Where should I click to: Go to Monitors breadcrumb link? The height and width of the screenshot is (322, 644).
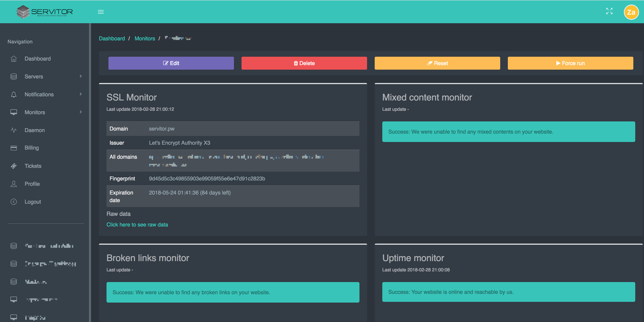coord(145,38)
